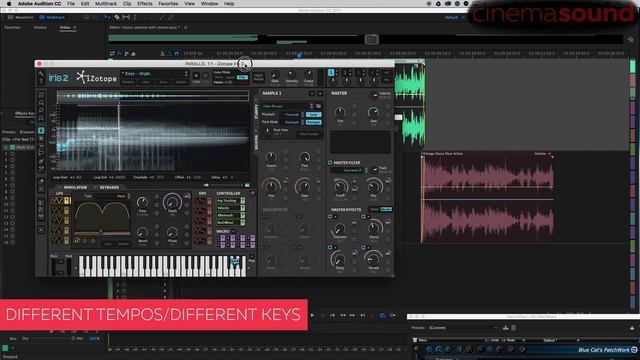This screenshot has height=360, width=640.
Task: Click the Iris 2 sample waveform overview
Action: (153, 96)
